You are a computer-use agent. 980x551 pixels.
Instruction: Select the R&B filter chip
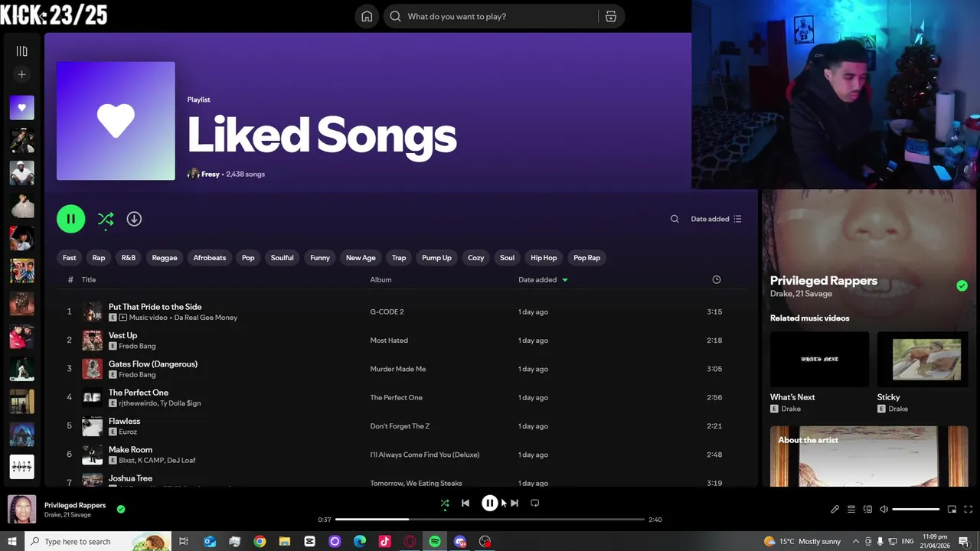pos(129,258)
